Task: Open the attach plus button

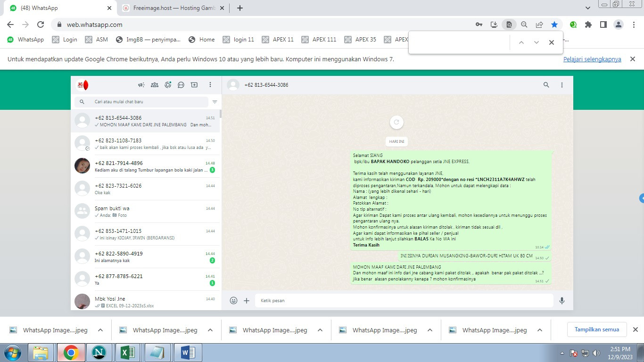Action: click(x=247, y=300)
